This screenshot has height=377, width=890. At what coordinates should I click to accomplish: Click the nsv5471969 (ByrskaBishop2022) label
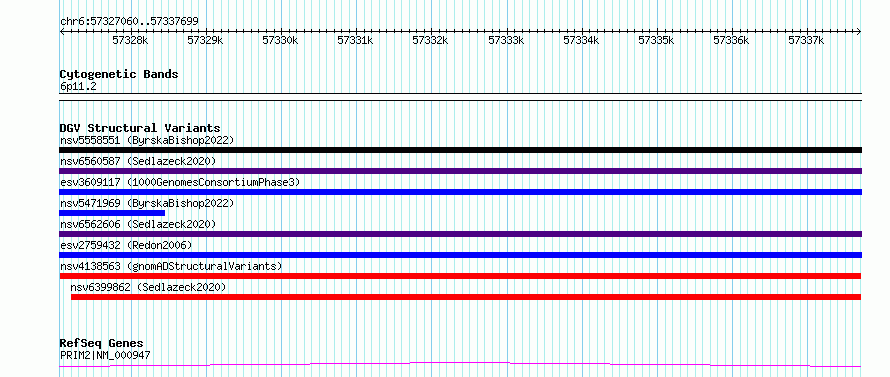[147, 203]
